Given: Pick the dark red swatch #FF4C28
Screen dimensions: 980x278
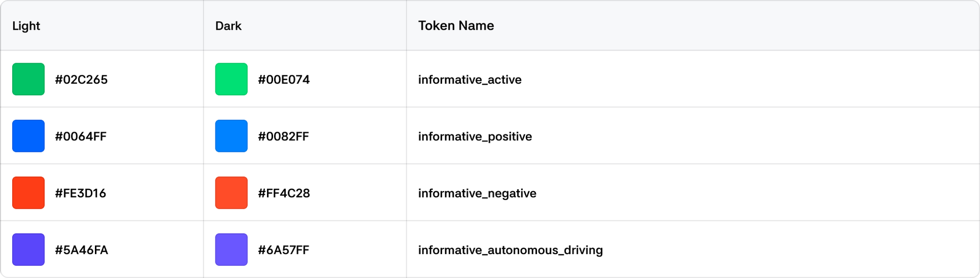Looking at the screenshot, I should (231, 193).
